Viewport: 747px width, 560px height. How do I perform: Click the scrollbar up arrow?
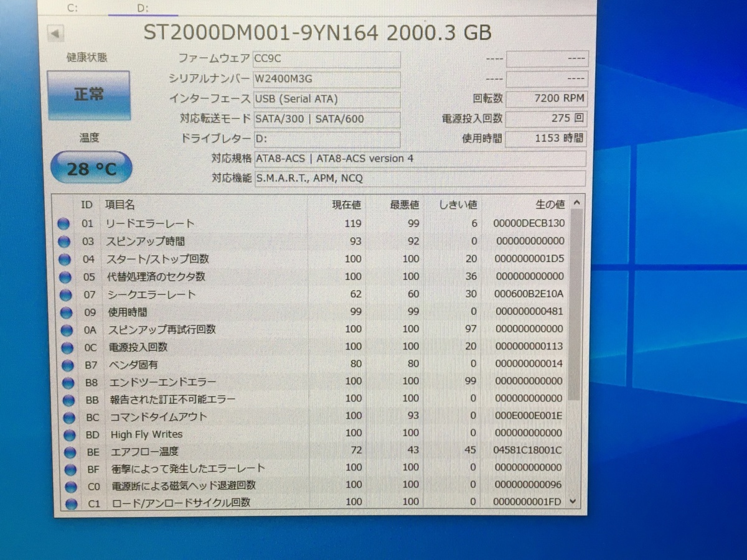coord(576,203)
